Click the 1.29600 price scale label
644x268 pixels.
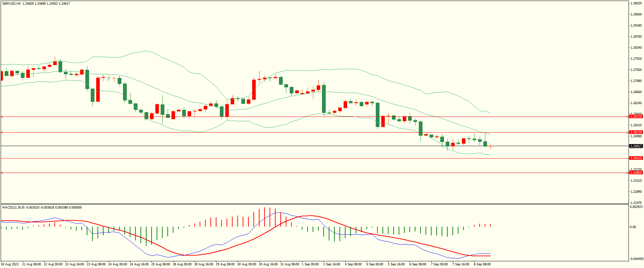(636, 14)
